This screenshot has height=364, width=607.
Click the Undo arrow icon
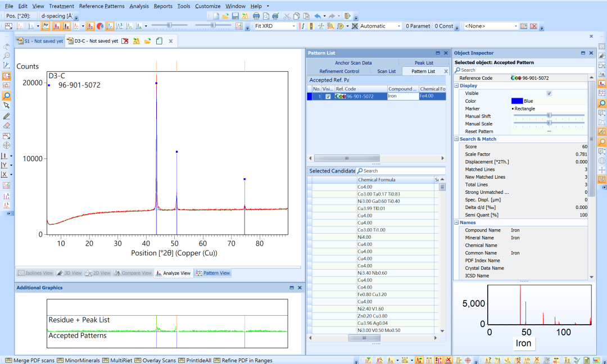[318, 16]
